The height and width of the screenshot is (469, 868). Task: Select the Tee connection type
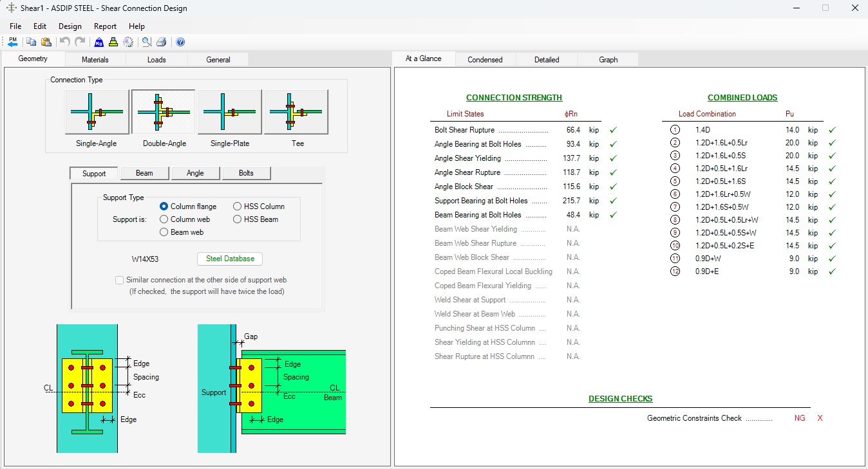click(x=296, y=112)
